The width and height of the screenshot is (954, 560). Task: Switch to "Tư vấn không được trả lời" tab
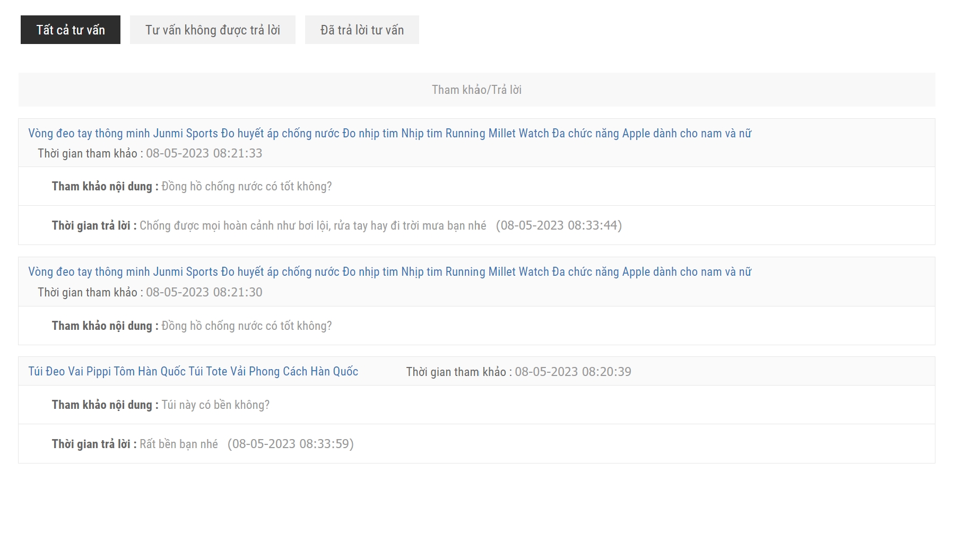(x=212, y=30)
